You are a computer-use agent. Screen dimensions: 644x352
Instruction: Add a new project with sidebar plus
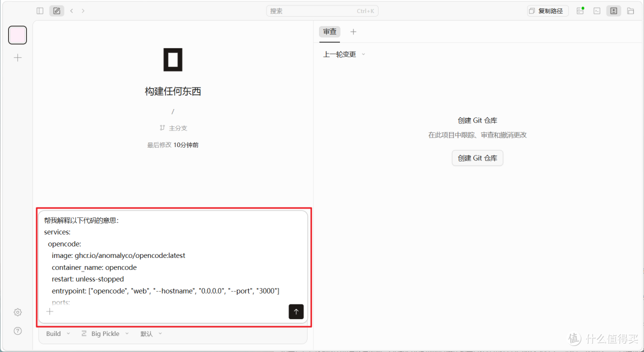[18, 57]
